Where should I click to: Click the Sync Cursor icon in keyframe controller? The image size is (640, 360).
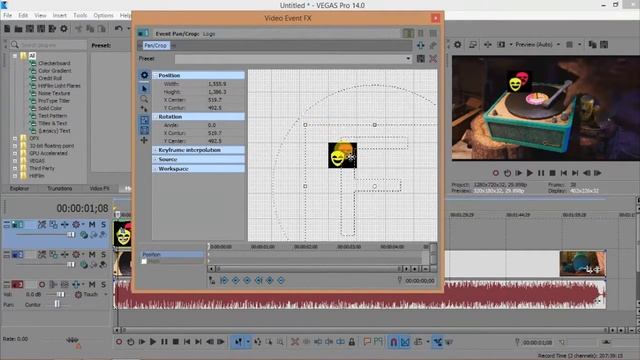[212, 280]
